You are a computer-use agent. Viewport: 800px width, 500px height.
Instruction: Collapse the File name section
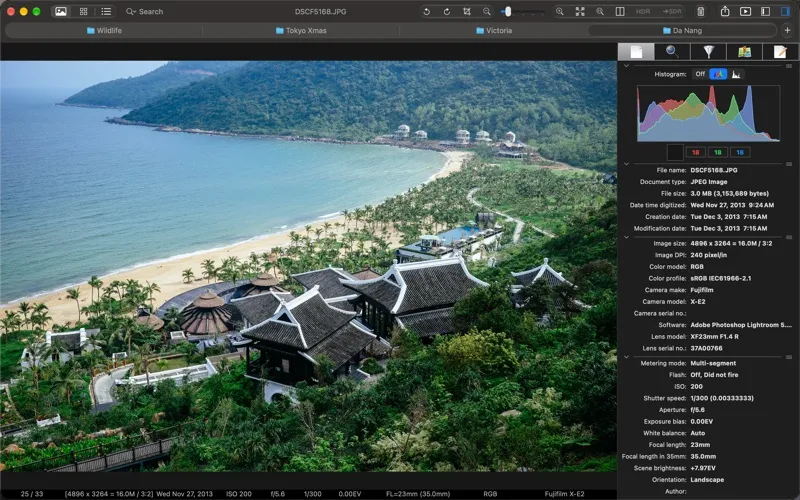(x=627, y=164)
